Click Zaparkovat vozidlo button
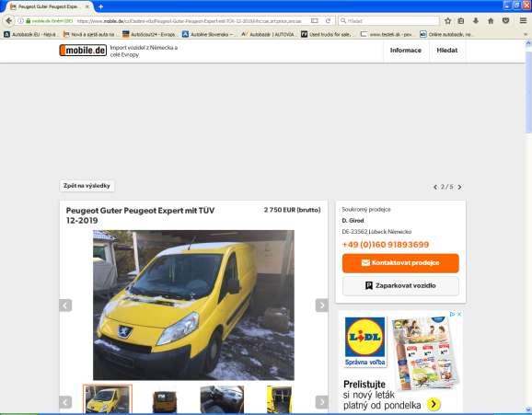The width and height of the screenshot is (532, 415). point(400,286)
